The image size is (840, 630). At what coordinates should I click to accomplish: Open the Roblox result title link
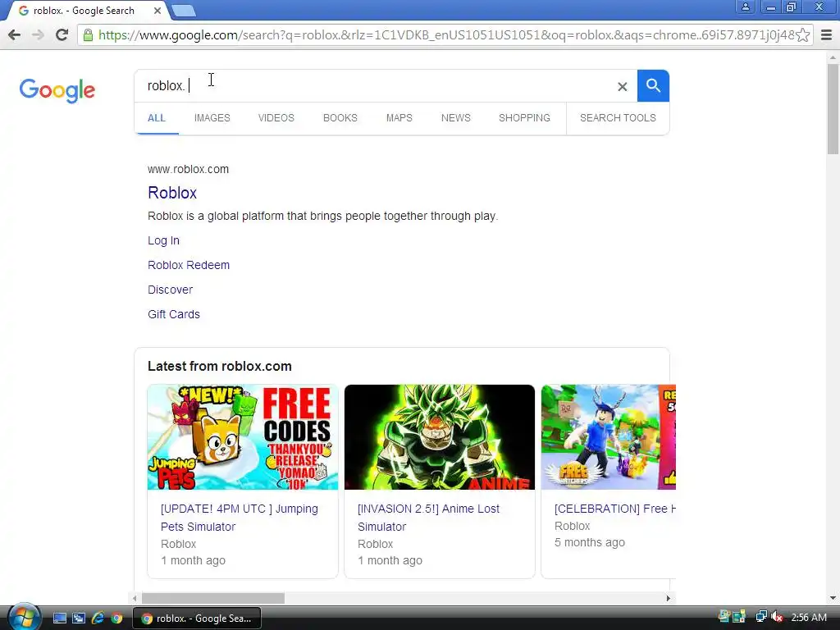point(172,193)
